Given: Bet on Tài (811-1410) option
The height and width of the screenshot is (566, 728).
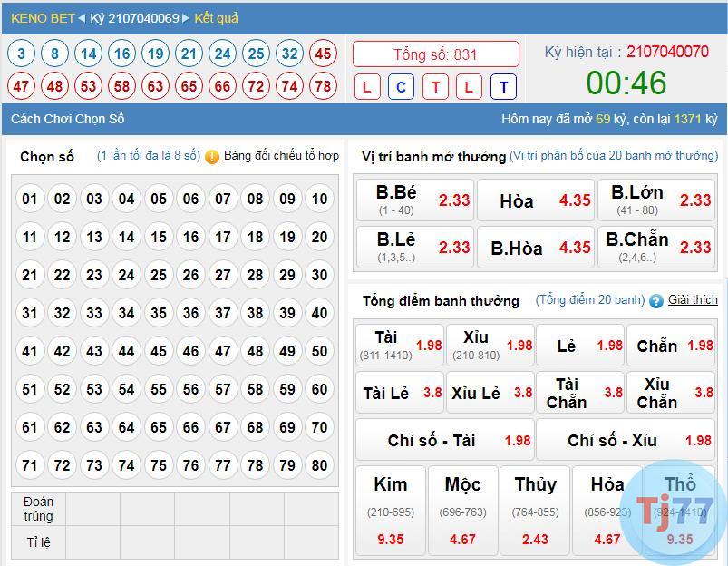Looking at the screenshot, I should tap(399, 346).
